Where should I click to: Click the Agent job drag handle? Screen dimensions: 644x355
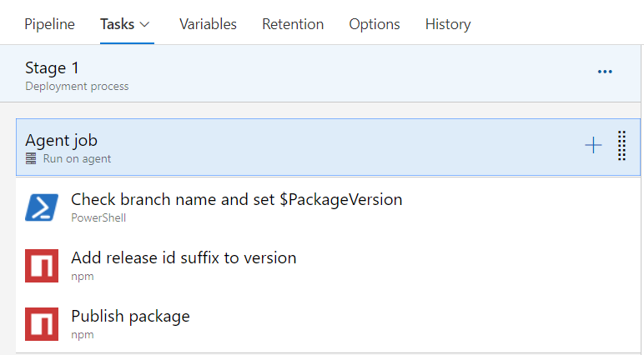click(x=621, y=146)
